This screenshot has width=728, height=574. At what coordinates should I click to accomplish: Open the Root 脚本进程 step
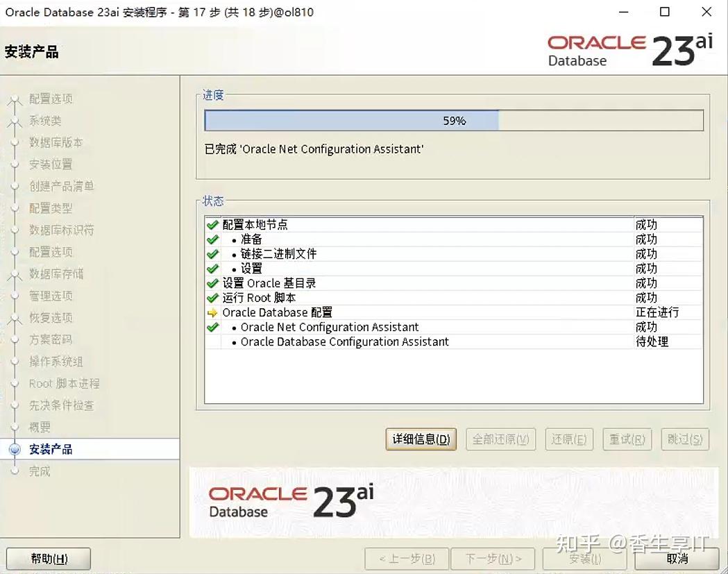coord(15,384)
